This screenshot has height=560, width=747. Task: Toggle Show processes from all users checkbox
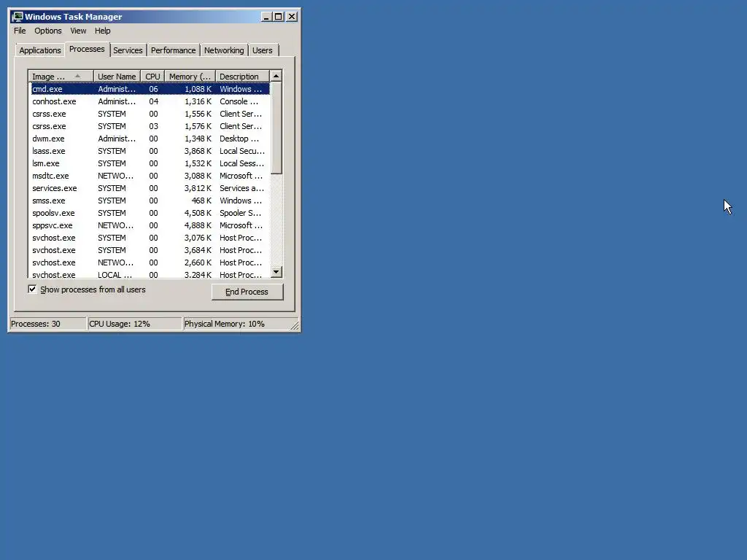32,289
